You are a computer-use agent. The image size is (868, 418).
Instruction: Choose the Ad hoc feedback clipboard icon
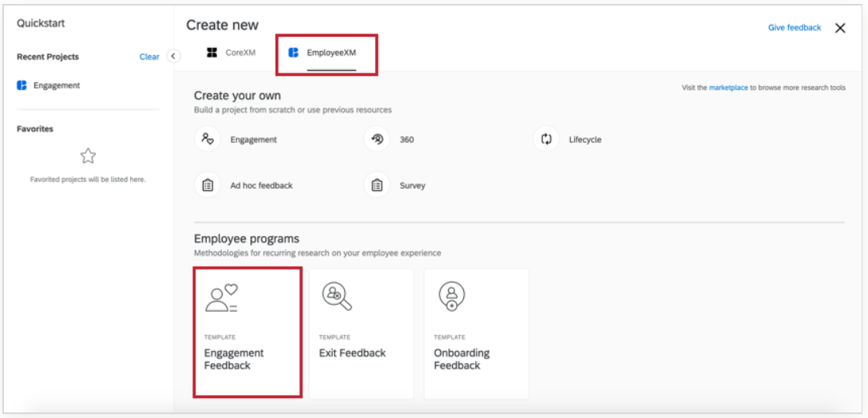coord(207,185)
